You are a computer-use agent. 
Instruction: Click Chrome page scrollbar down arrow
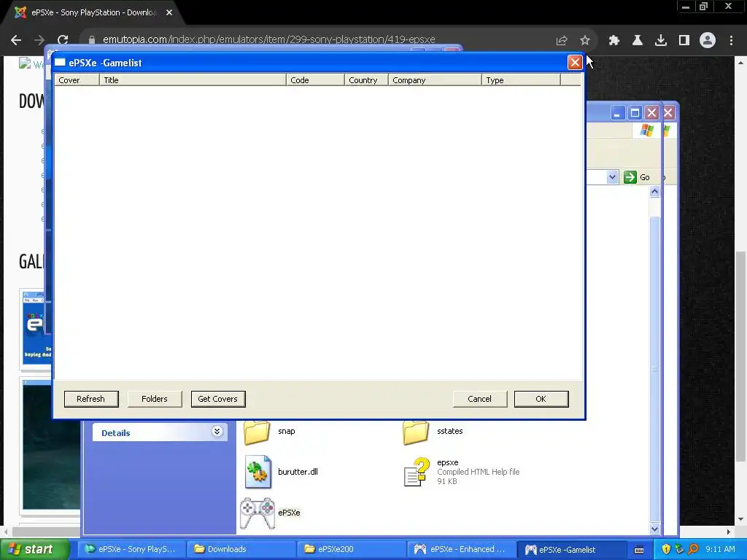click(740, 519)
